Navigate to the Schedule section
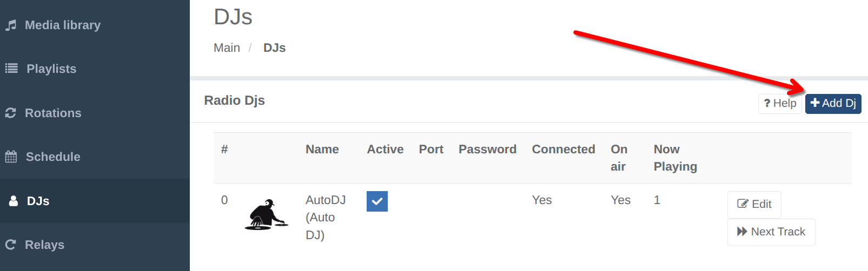The width and height of the screenshot is (868, 271). [53, 157]
